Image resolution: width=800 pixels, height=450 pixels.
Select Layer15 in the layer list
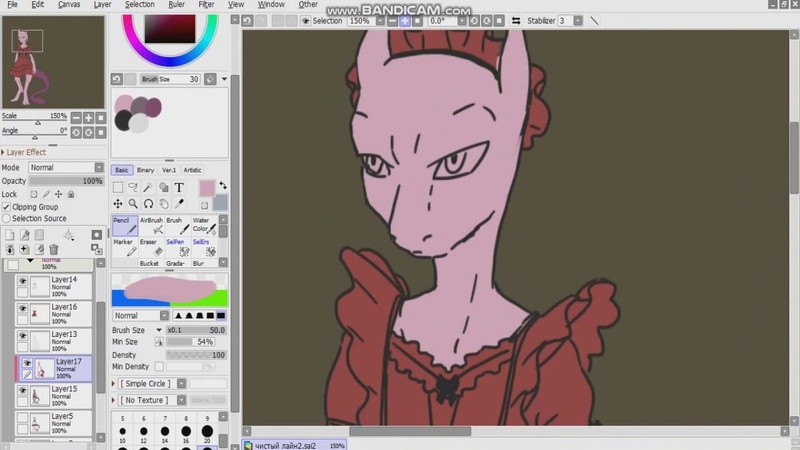click(x=54, y=395)
